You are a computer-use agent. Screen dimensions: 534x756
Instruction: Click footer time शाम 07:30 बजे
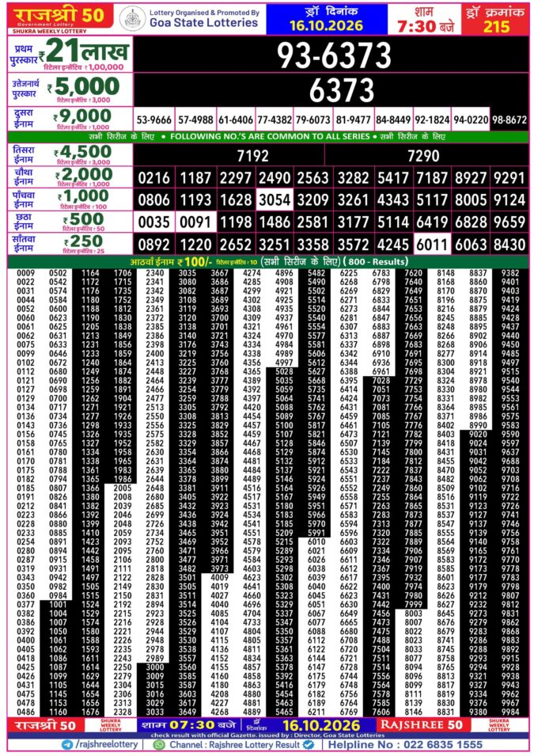click(x=188, y=724)
